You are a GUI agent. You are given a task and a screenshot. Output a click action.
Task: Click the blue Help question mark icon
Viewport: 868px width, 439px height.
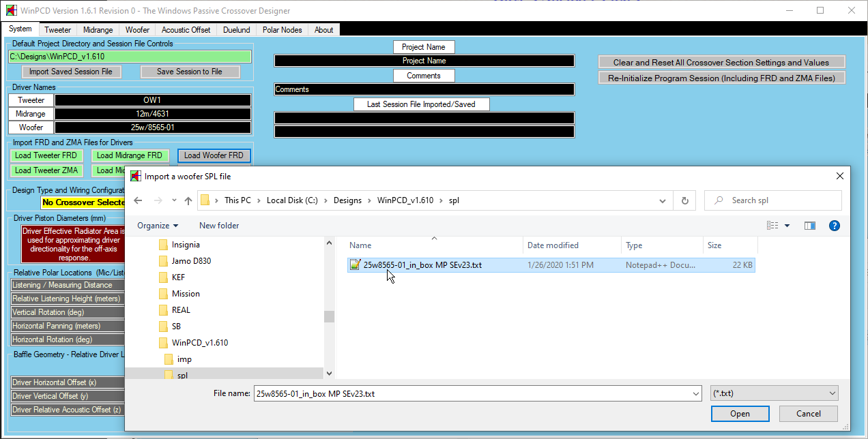coord(834,226)
